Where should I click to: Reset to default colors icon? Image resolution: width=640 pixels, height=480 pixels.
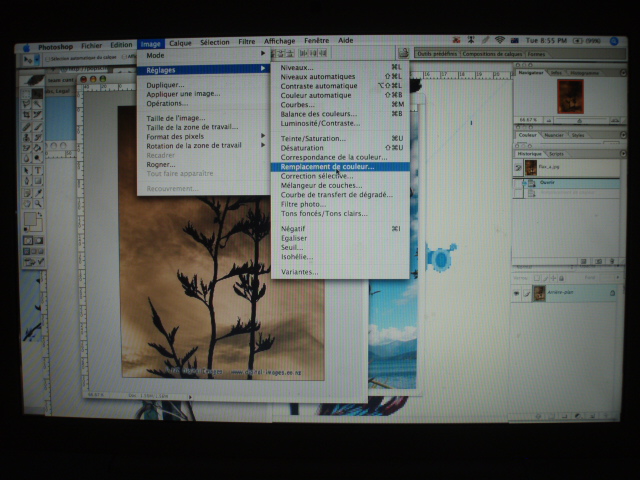26,230
